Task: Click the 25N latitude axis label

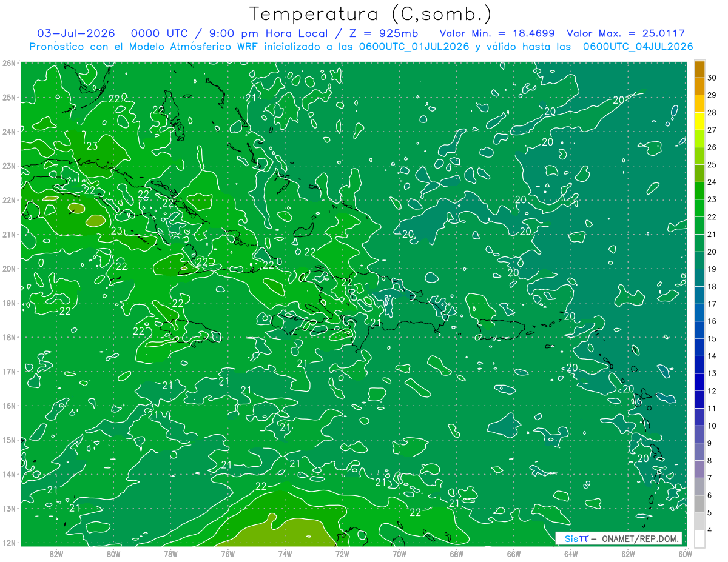Action: point(8,97)
